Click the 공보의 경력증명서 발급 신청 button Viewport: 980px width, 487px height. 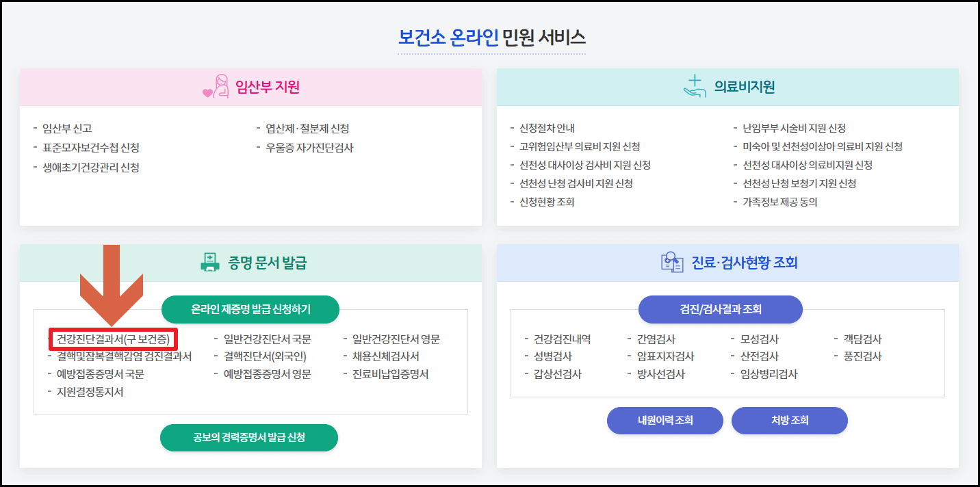click(x=248, y=438)
